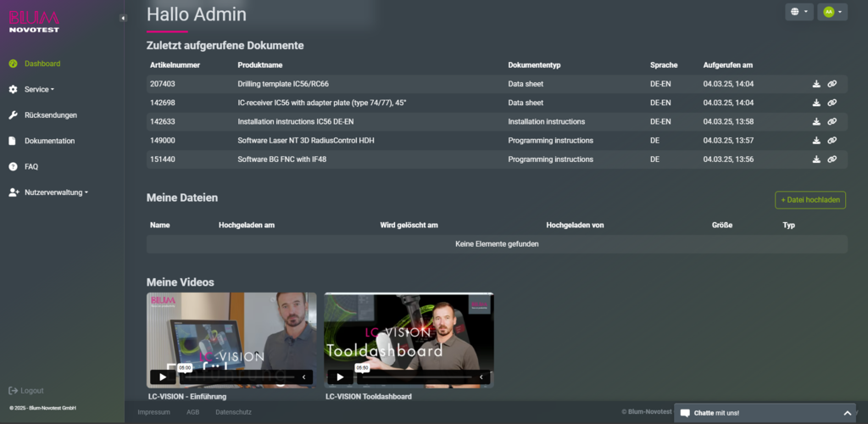Expand the Service submenu
Image resolution: width=868 pixels, height=424 pixels.
(x=39, y=89)
